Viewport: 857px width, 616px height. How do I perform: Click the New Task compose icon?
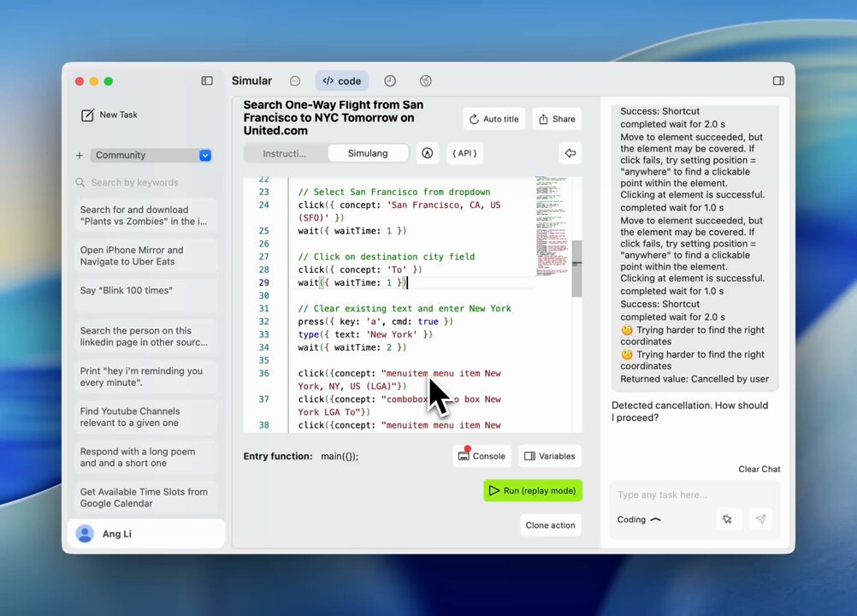tap(87, 115)
